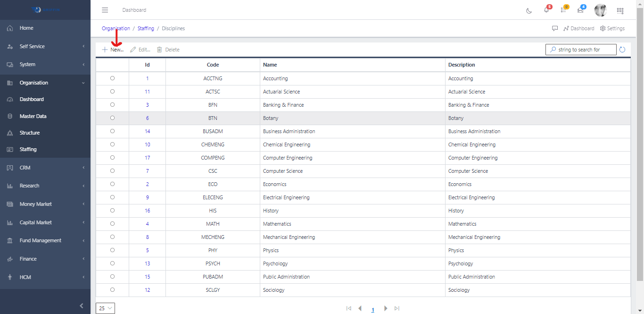Click the New button in toolbar

[x=113, y=50]
